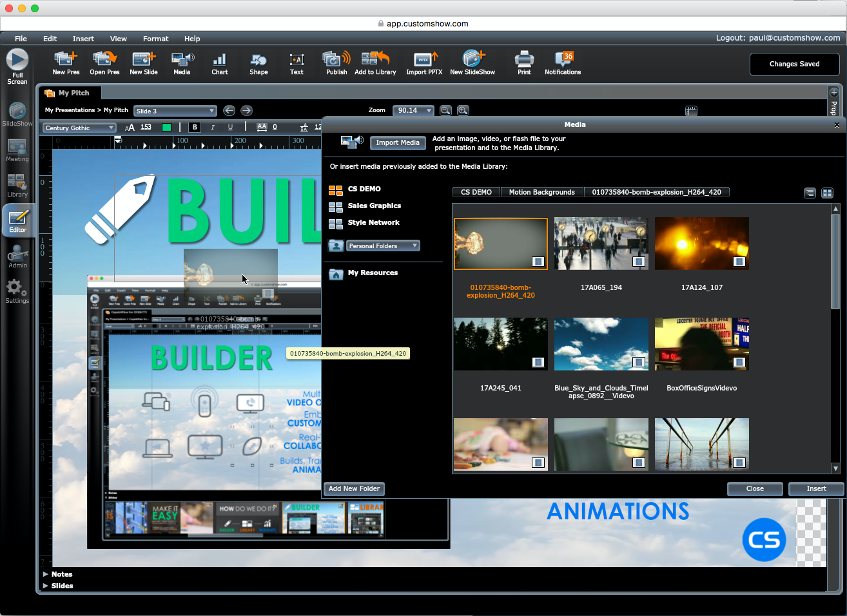Toggle bold formatting

pyautogui.click(x=195, y=128)
